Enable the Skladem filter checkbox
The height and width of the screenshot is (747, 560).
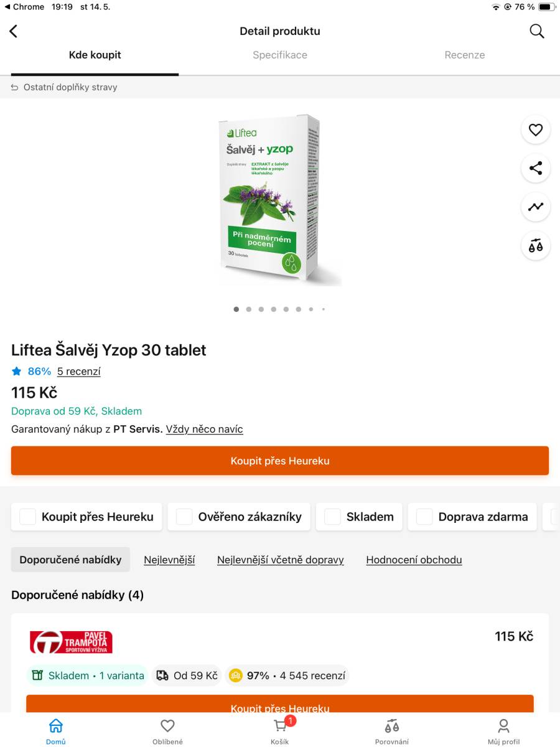[333, 517]
